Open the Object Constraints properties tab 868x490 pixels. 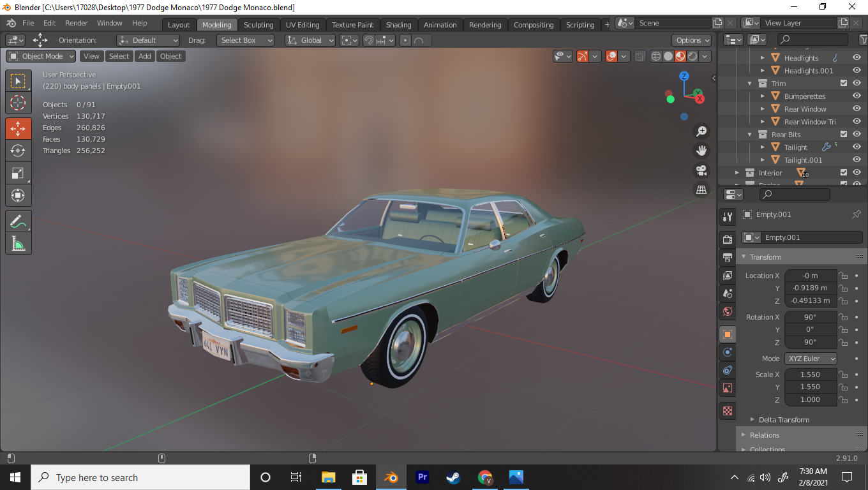[x=727, y=370]
